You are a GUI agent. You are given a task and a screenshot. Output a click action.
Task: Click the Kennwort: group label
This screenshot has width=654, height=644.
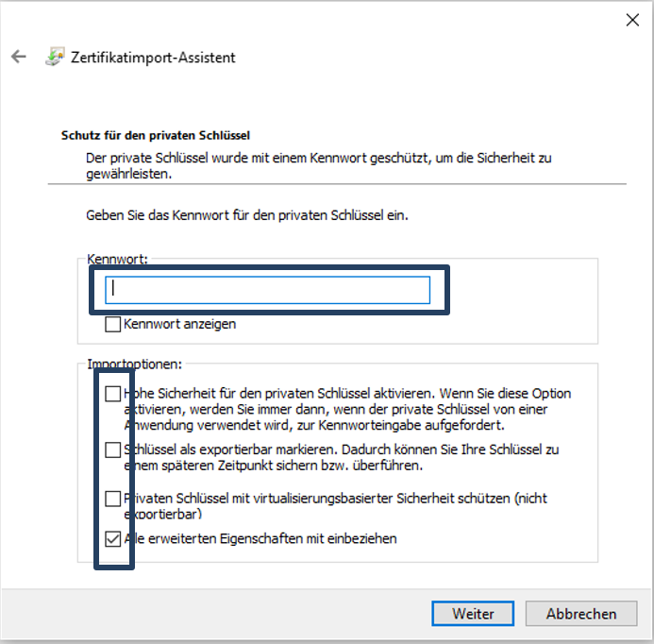pos(118,259)
